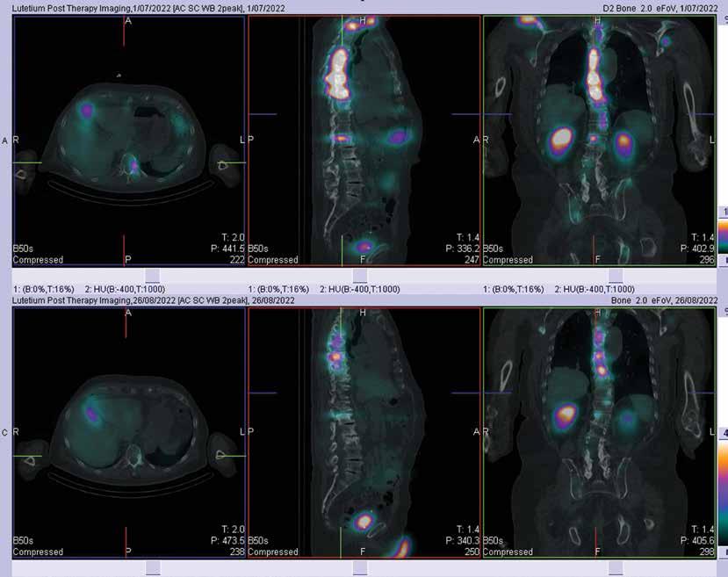Click the colour scale bar beside the 26/08/2022 coronal view
Image resolution: width=728 pixels, height=577 pixels.
tap(724, 492)
